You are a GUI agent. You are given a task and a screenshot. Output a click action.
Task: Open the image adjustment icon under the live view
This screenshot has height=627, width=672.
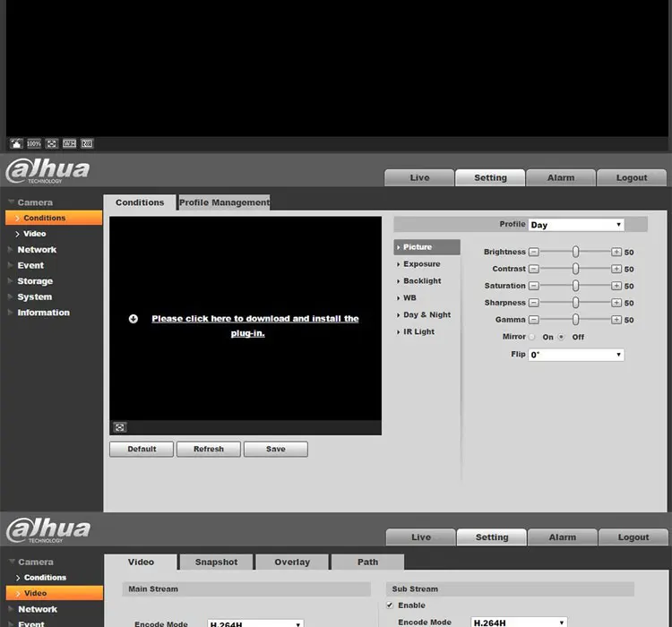(x=16, y=143)
